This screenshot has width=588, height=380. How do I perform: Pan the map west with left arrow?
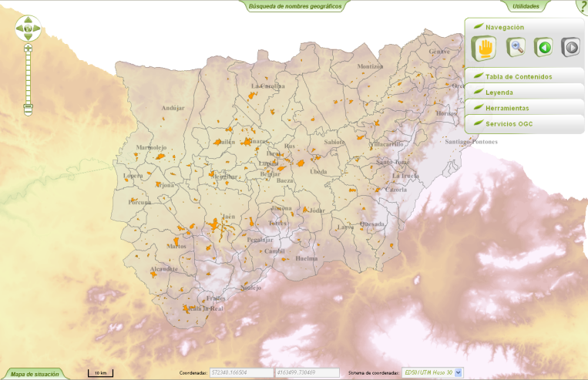point(18,29)
